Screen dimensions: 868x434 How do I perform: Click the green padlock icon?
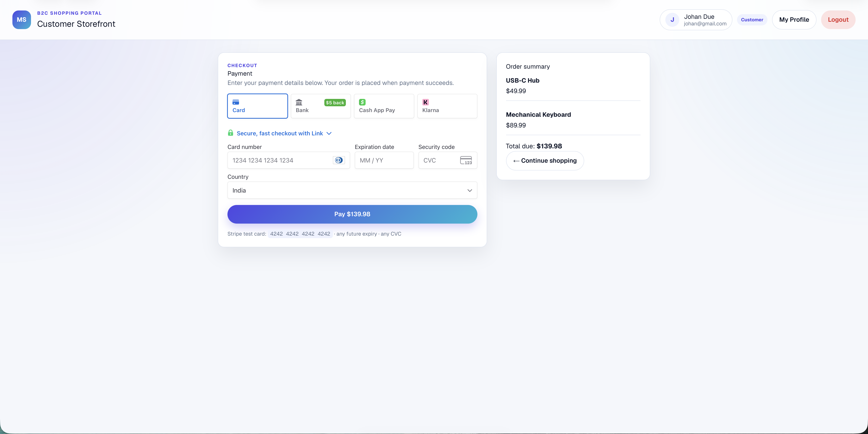pos(231,133)
